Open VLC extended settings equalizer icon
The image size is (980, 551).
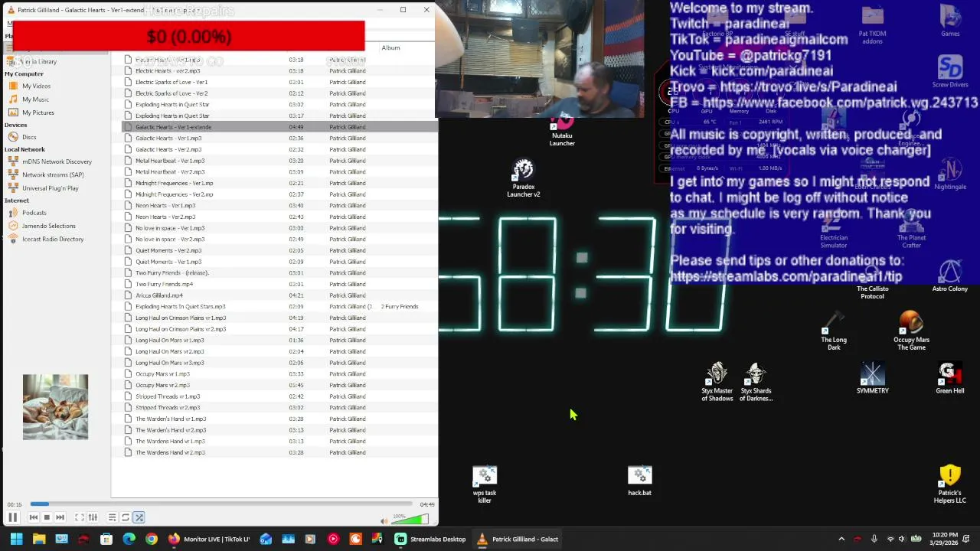point(93,517)
